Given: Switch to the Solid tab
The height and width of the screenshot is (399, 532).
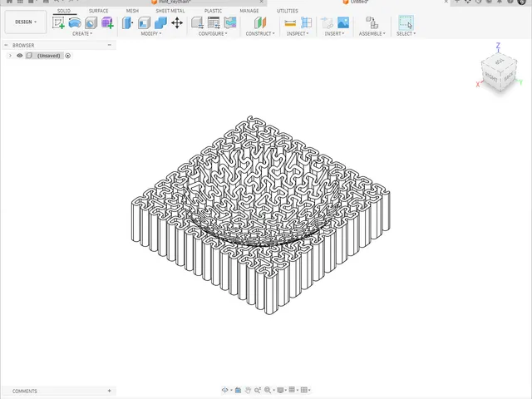Looking at the screenshot, I should point(64,11).
